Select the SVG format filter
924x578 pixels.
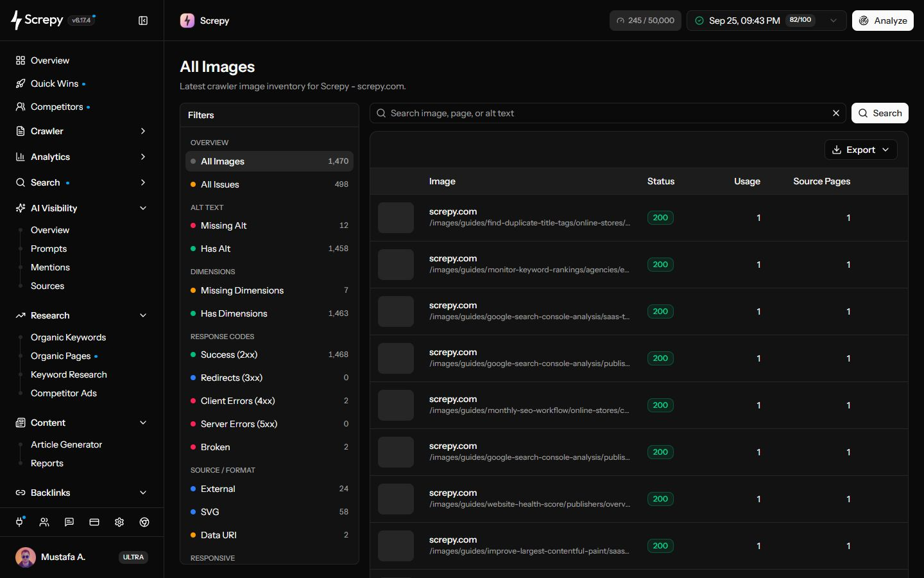(x=269, y=512)
